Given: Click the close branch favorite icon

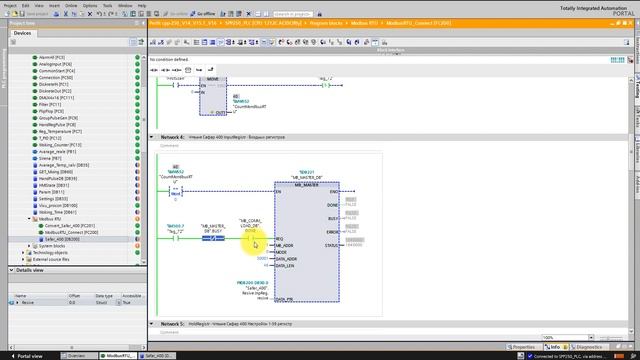Looking at the screenshot, I should (211, 70).
